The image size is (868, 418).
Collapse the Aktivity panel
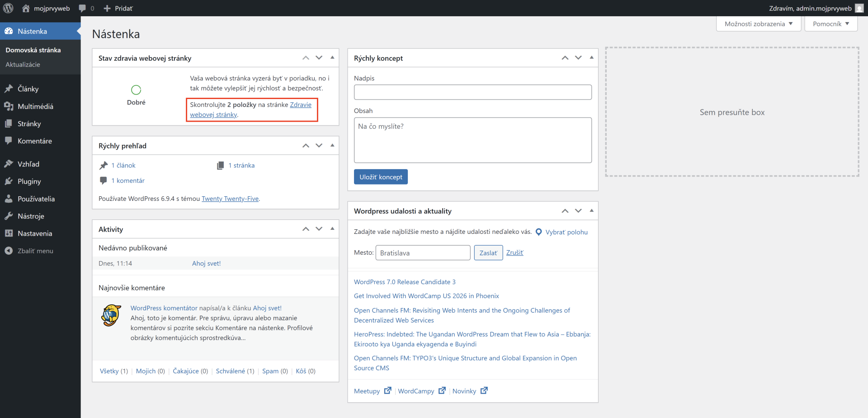coord(332,229)
